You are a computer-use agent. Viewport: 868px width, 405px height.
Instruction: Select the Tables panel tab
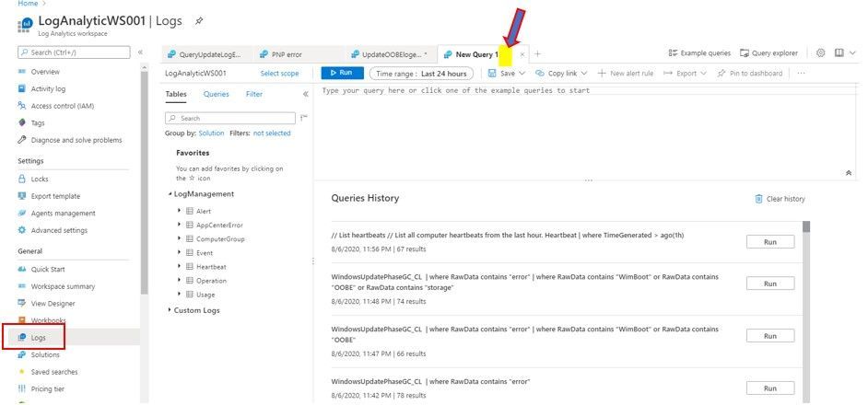click(x=175, y=95)
